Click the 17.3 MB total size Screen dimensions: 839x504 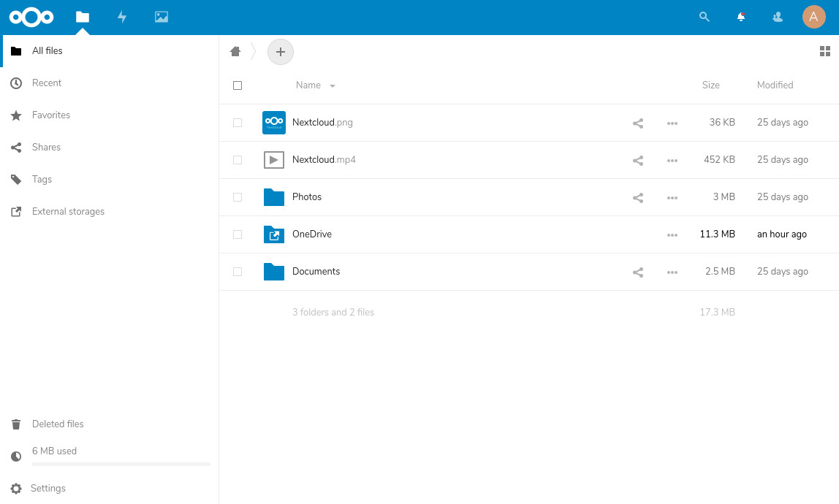[x=717, y=312]
